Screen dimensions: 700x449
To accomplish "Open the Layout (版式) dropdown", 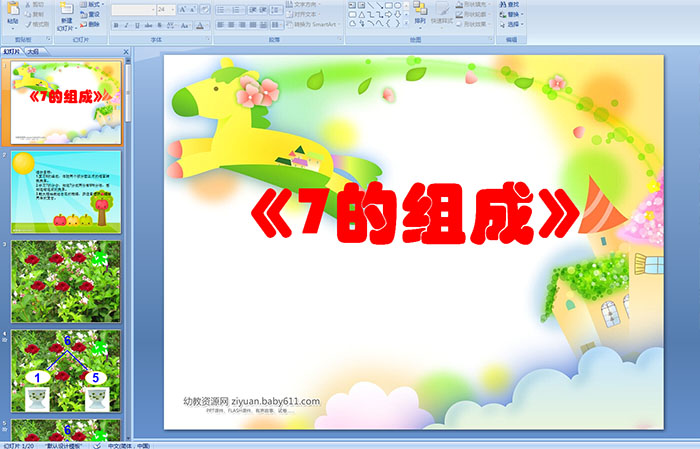I will [92, 4].
